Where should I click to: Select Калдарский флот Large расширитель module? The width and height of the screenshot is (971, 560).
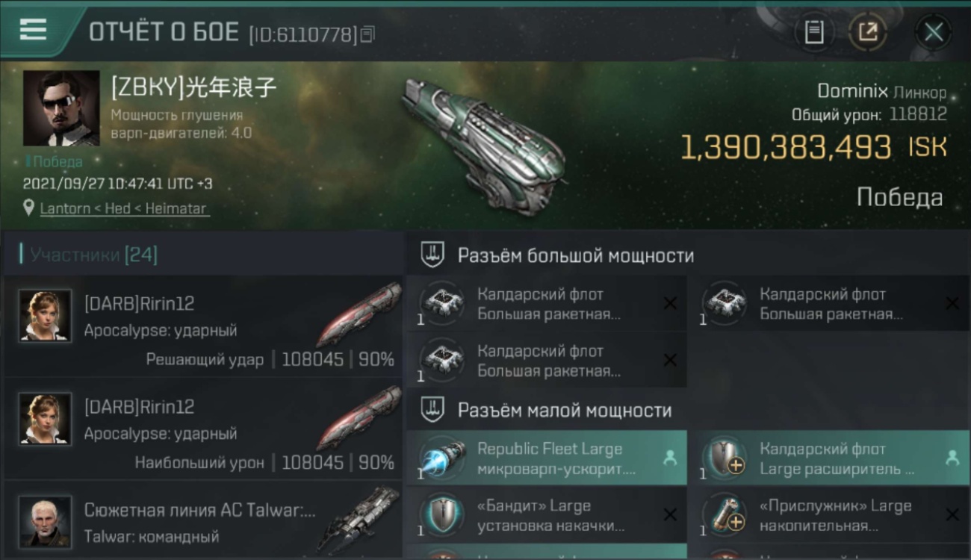click(829, 458)
